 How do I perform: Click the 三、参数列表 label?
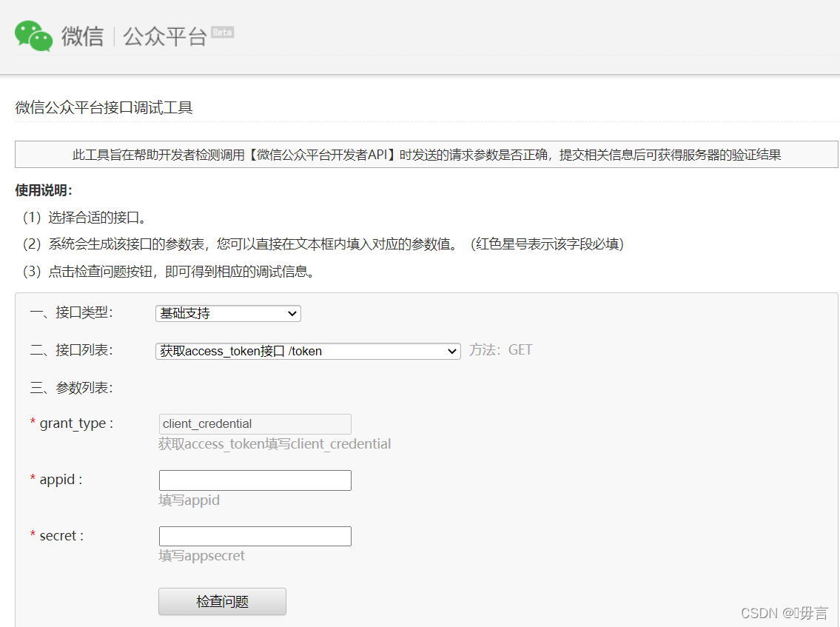click(x=71, y=387)
